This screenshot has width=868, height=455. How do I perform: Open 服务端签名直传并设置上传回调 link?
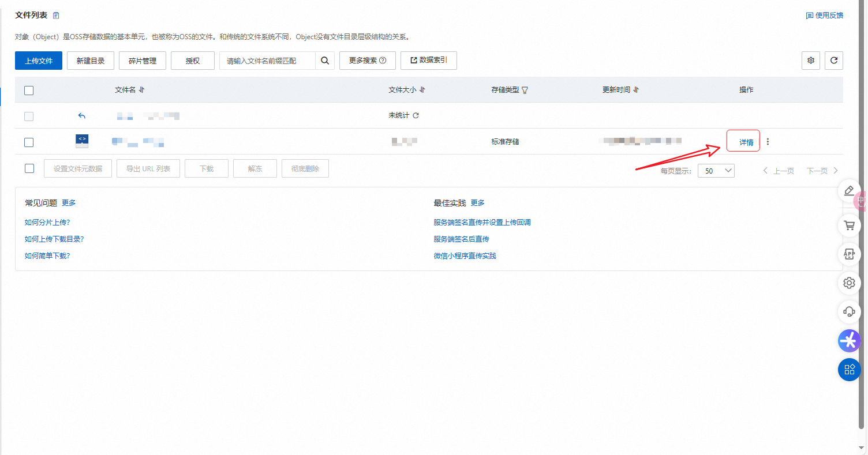tap(482, 223)
